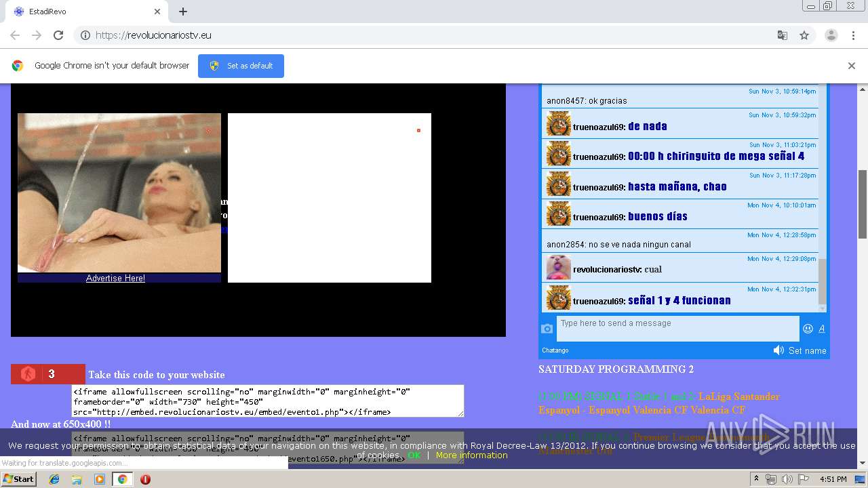The image size is (868, 488).
Task: Click the 'Espanyol - Espanyol Valencia CF' listing
Action: pyautogui.click(x=642, y=410)
